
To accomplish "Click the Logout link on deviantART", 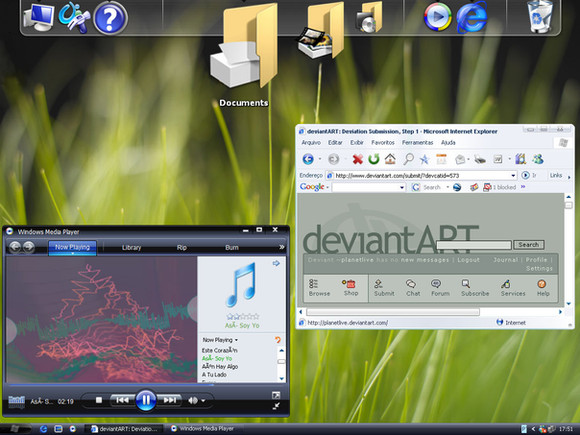I will 468,260.
